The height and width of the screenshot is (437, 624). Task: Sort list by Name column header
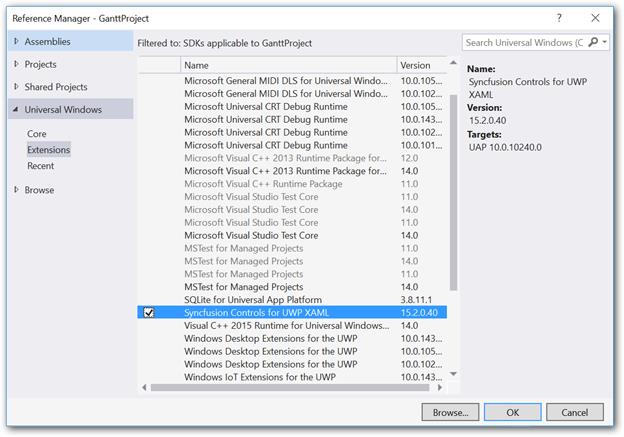(x=289, y=65)
